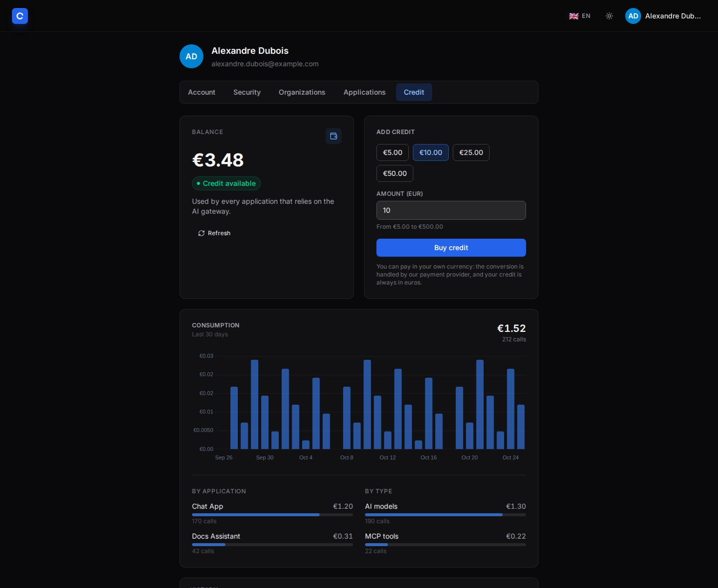The height and width of the screenshot is (588, 718).
Task: Select the €5.00 credit preset
Action: coord(392,152)
